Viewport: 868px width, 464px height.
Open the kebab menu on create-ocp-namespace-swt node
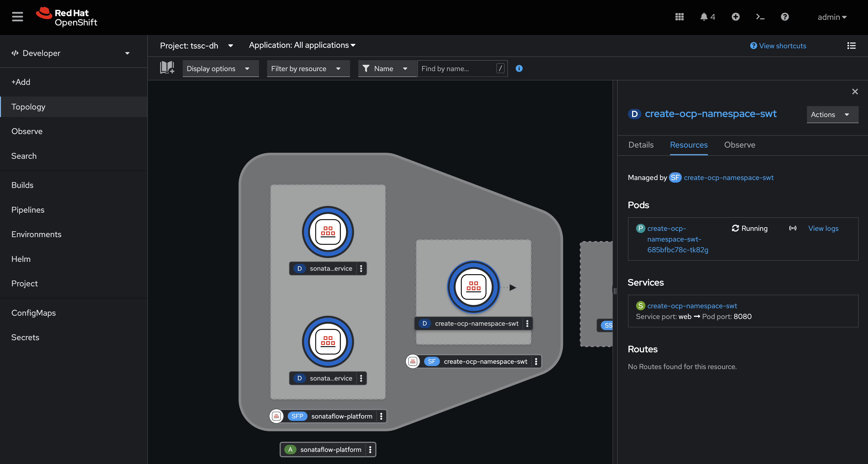527,323
